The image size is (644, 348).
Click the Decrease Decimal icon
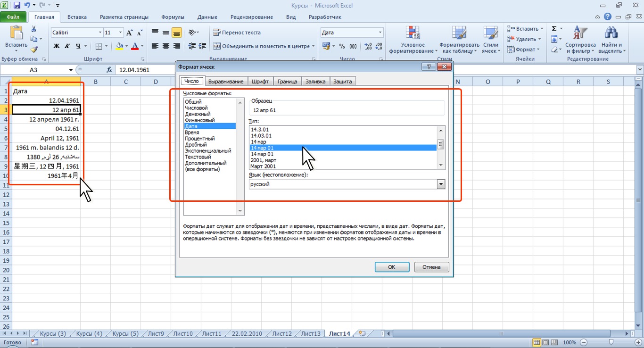point(379,46)
